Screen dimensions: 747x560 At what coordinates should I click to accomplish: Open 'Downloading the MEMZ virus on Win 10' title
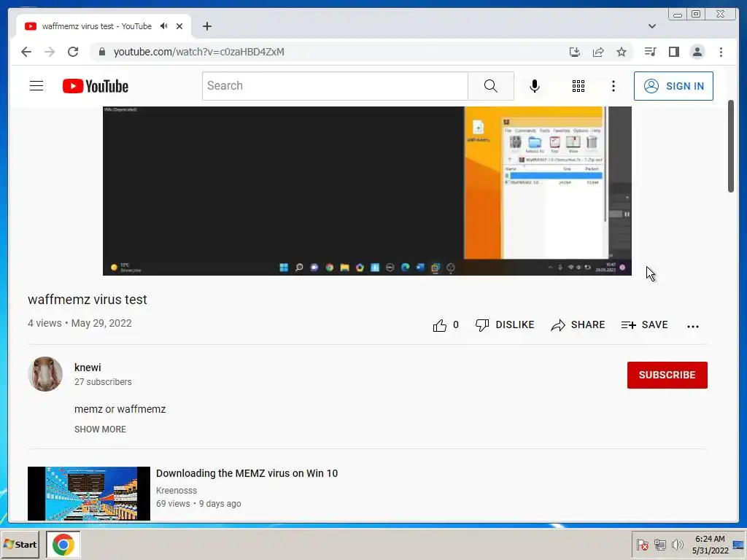point(247,473)
